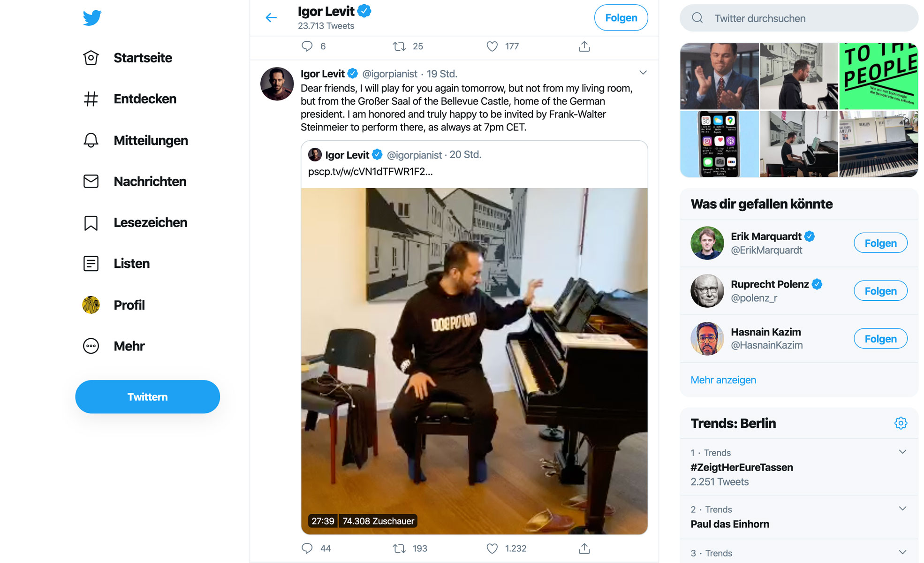Open Trends settings gear icon
Screen dimensions: 924x563
click(901, 423)
